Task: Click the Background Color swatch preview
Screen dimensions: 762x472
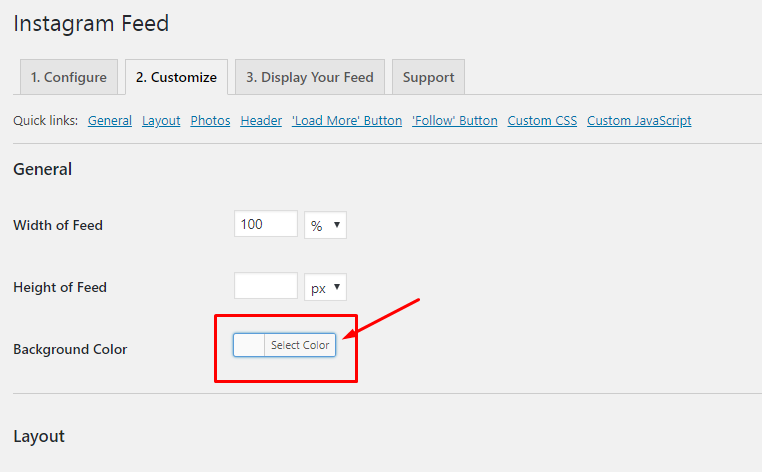Action: coord(249,345)
